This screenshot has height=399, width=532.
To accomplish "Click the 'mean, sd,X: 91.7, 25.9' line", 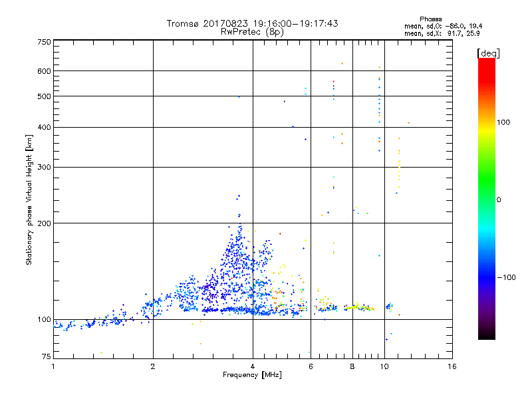I will point(442,33).
